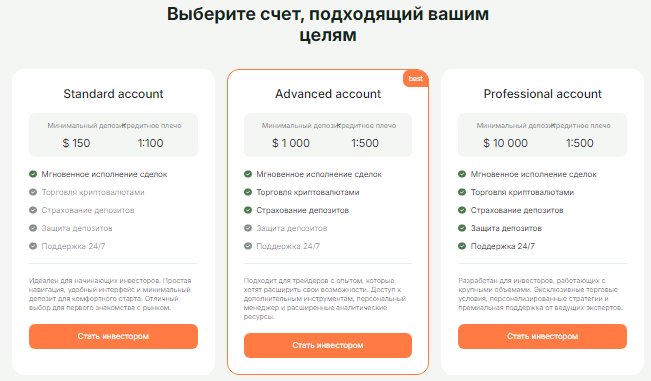Image resolution: width=651 pixels, height=381 pixels.
Task: Click the '$ 150' minimum deposit value
Action: click(76, 143)
